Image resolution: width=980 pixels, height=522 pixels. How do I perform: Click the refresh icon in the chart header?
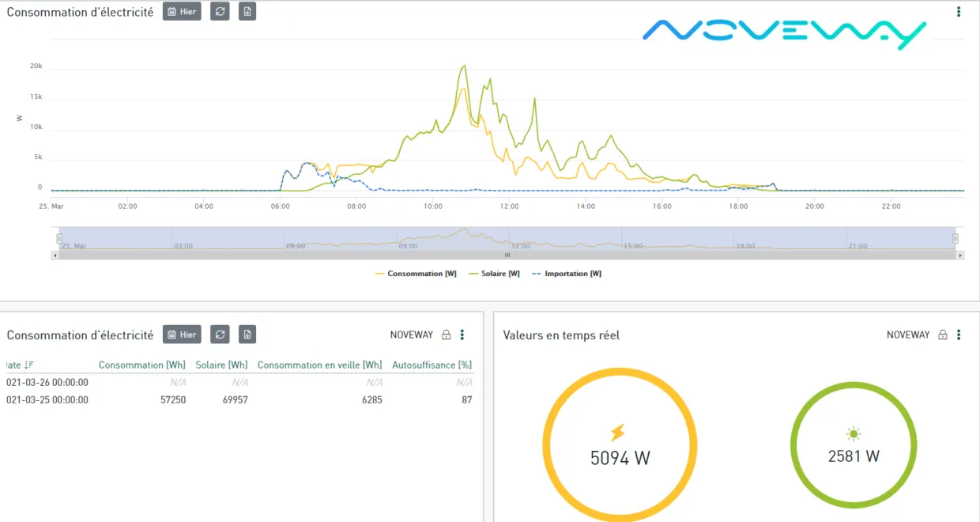pos(220,12)
